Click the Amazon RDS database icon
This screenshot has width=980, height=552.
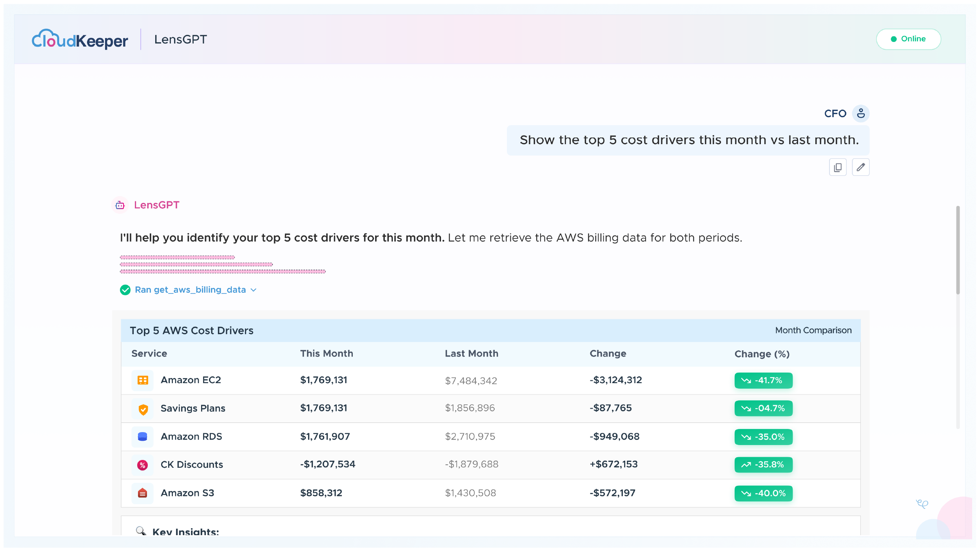(x=143, y=437)
